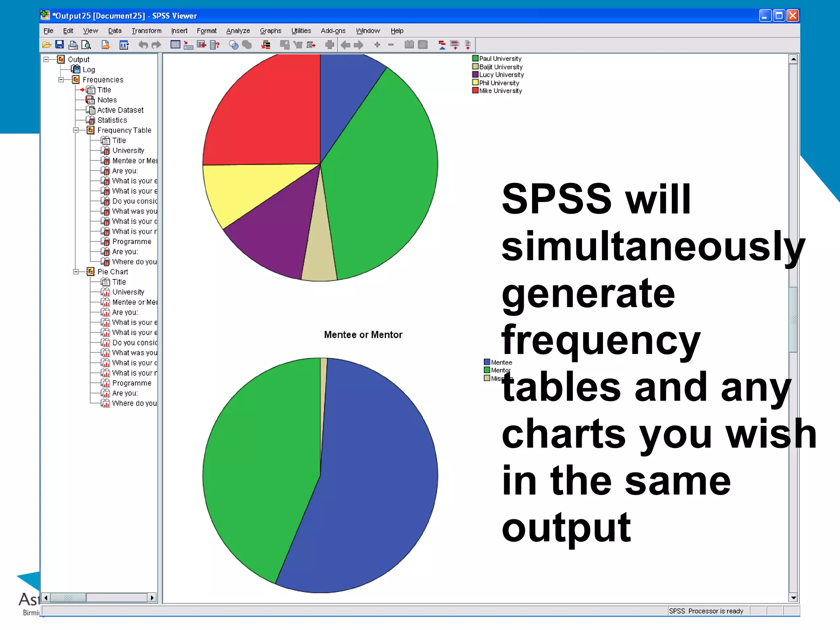Undo the last action
This screenshot has height=630, width=840.
(x=143, y=45)
